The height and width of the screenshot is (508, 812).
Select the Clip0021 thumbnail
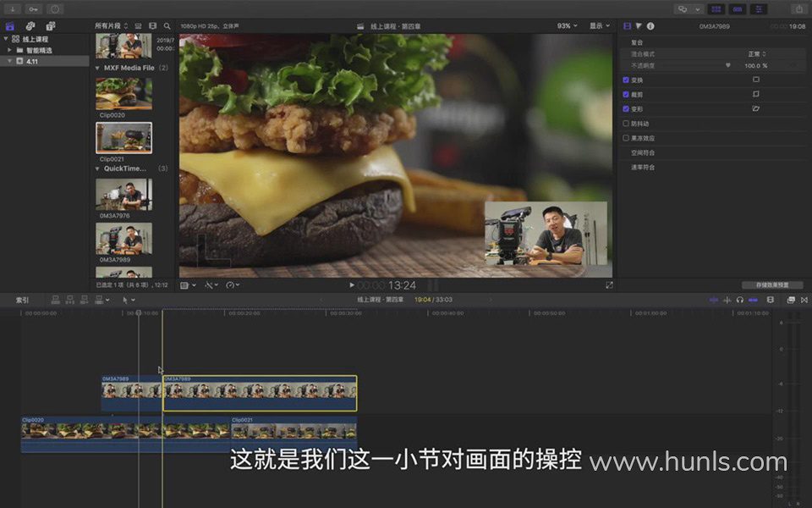click(x=123, y=138)
